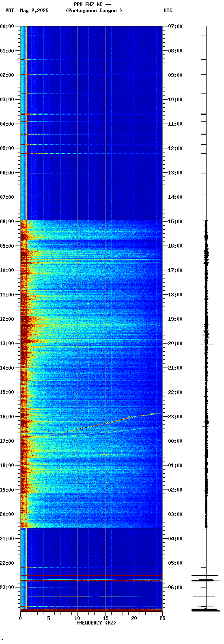Click the 03:00 UTC time label
This screenshot has height=644, width=224.
(x=175, y=514)
